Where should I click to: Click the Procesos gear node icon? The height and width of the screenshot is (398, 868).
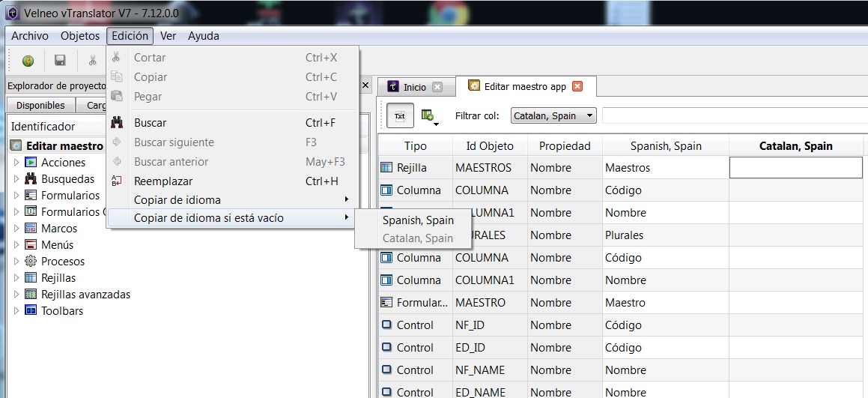[31, 261]
